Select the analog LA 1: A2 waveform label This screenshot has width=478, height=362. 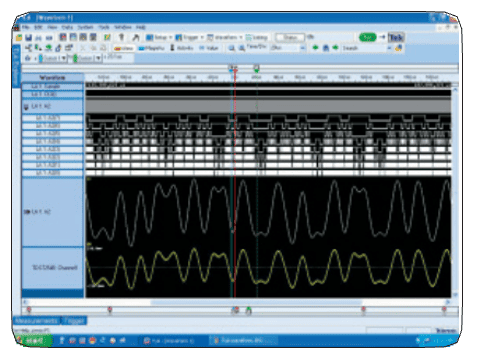pos(53,212)
